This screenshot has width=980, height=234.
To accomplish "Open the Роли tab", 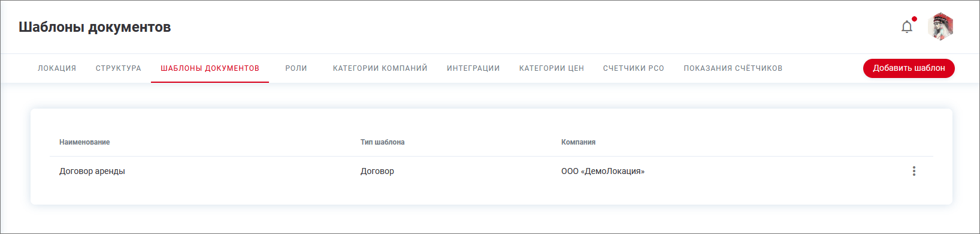I will coord(296,68).
